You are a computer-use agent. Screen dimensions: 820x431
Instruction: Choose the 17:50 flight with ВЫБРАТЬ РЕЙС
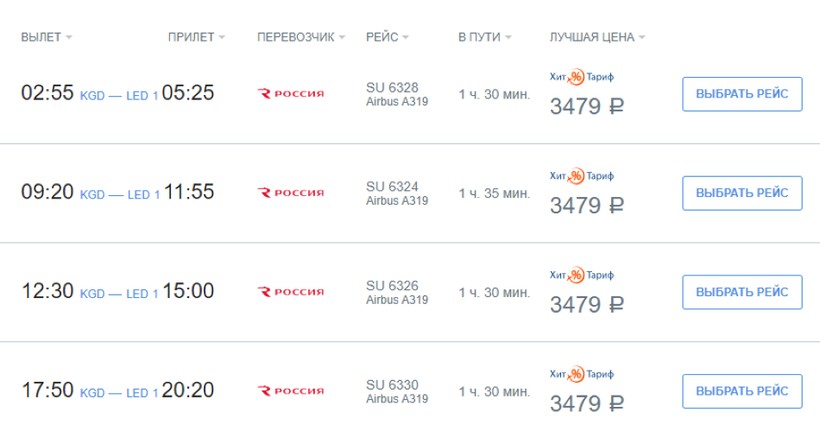coord(742,391)
